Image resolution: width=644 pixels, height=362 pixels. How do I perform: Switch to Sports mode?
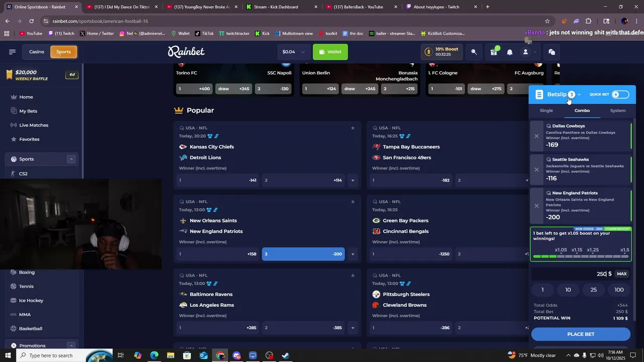(x=63, y=52)
